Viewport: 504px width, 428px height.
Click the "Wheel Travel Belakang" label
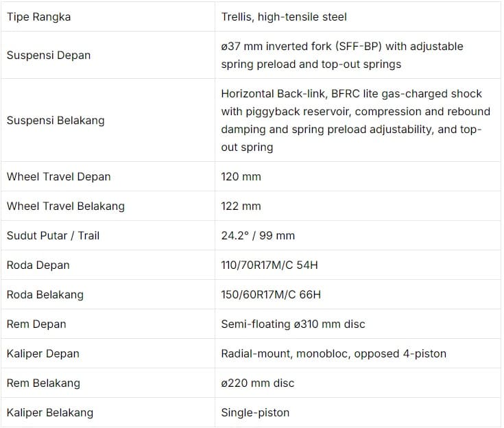(x=66, y=206)
